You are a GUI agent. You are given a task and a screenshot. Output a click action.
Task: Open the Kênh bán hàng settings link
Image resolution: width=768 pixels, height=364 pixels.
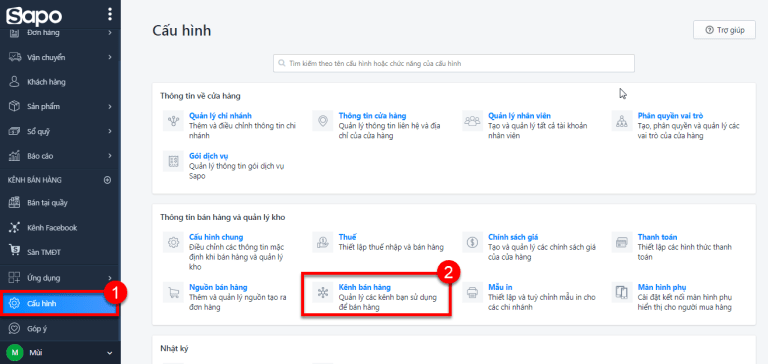[364, 287]
